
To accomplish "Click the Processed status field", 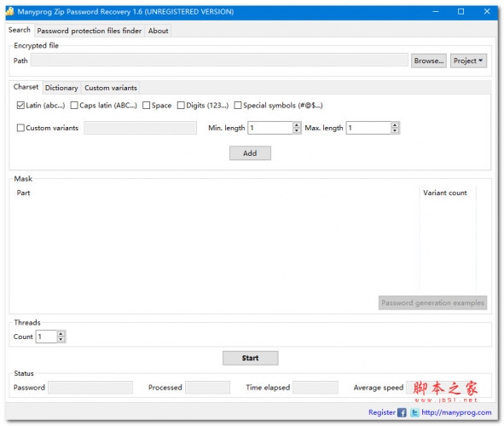I will pos(207,388).
